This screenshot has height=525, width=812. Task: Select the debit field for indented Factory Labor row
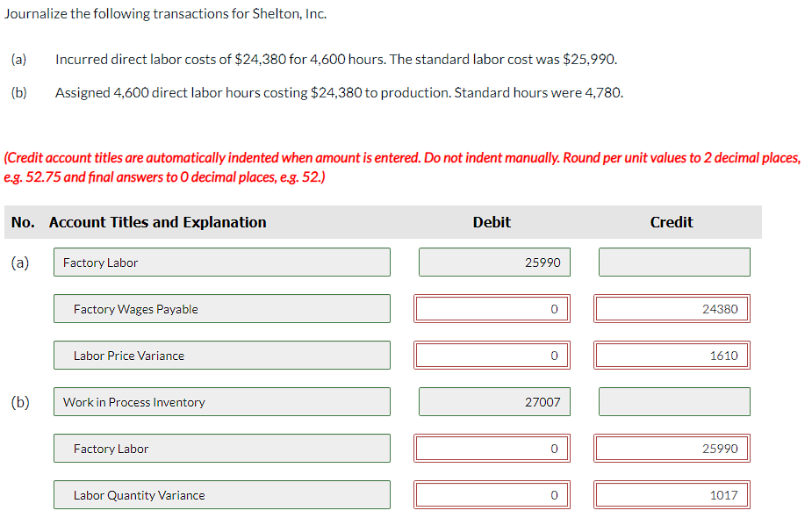point(492,449)
